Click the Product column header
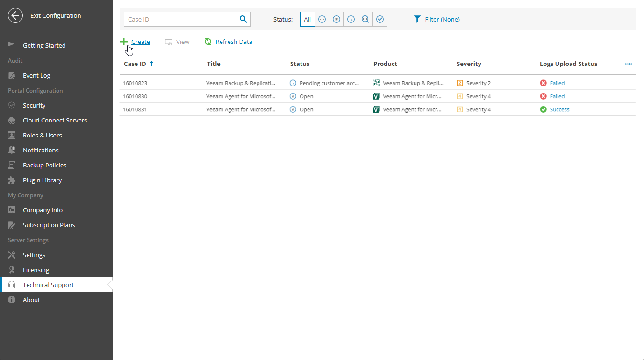The width and height of the screenshot is (644, 360). tap(385, 64)
